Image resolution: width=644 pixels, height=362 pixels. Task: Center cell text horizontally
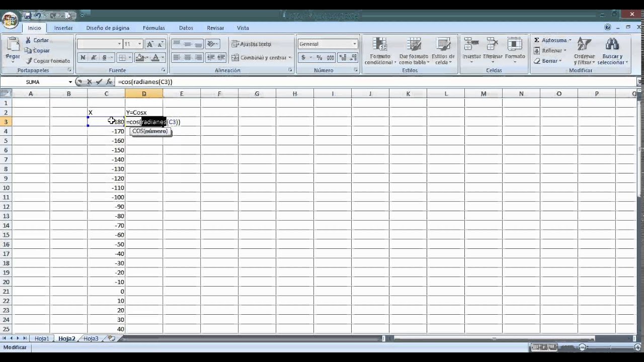187,58
